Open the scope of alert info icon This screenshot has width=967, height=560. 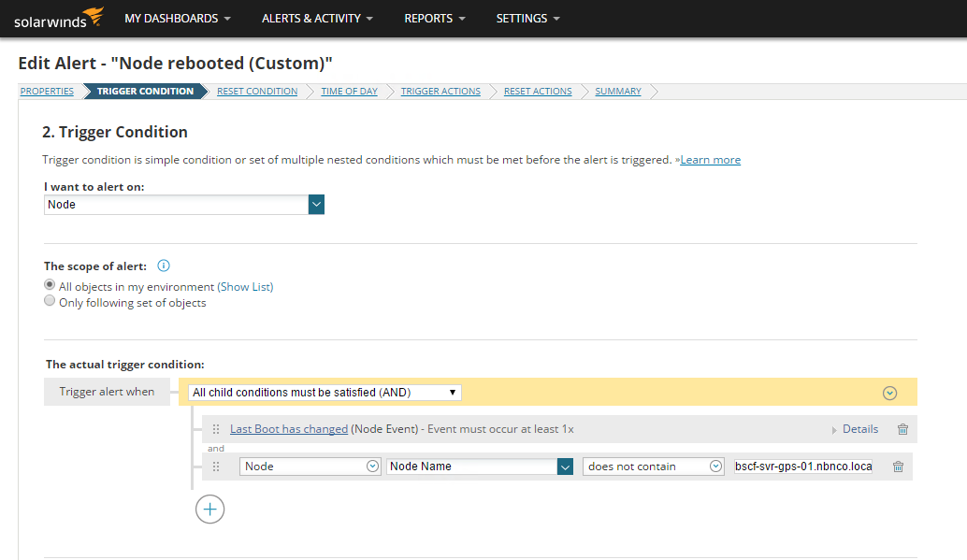tap(164, 266)
